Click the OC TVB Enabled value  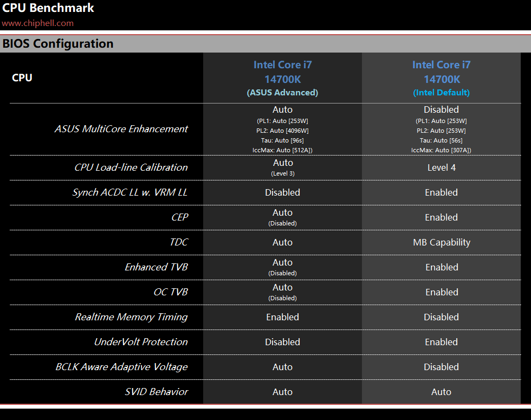[442, 292]
